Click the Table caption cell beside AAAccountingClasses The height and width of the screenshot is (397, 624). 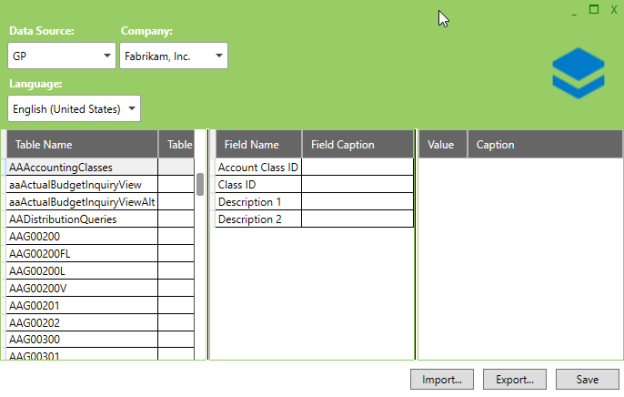(x=176, y=167)
